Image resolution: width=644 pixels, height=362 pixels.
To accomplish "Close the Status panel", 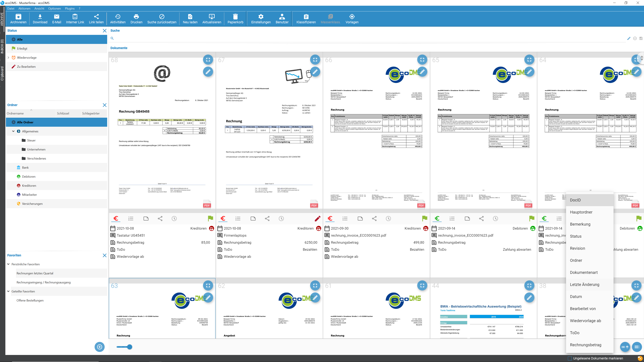I will [104, 31].
